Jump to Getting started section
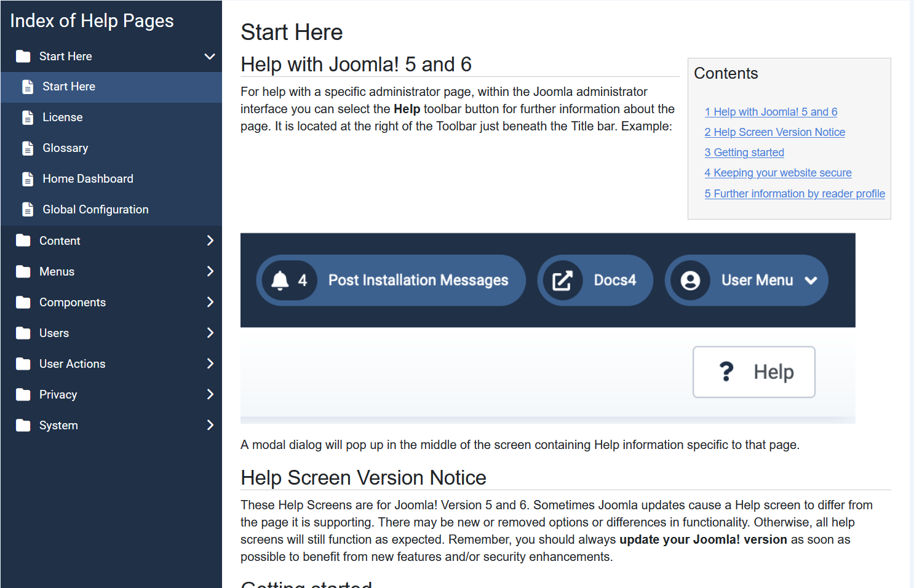914x588 pixels. tap(744, 153)
